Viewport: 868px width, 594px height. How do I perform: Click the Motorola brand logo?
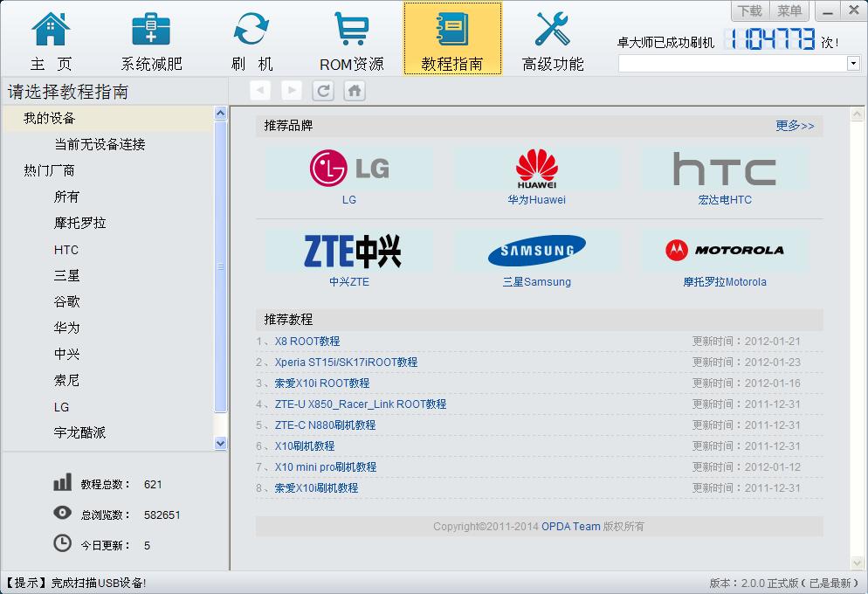point(725,250)
